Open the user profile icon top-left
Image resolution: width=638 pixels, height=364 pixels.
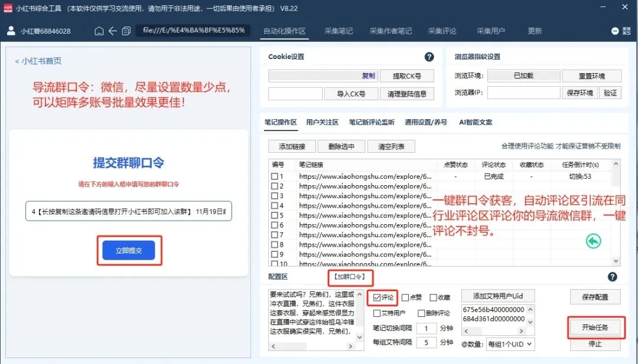tap(11, 31)
